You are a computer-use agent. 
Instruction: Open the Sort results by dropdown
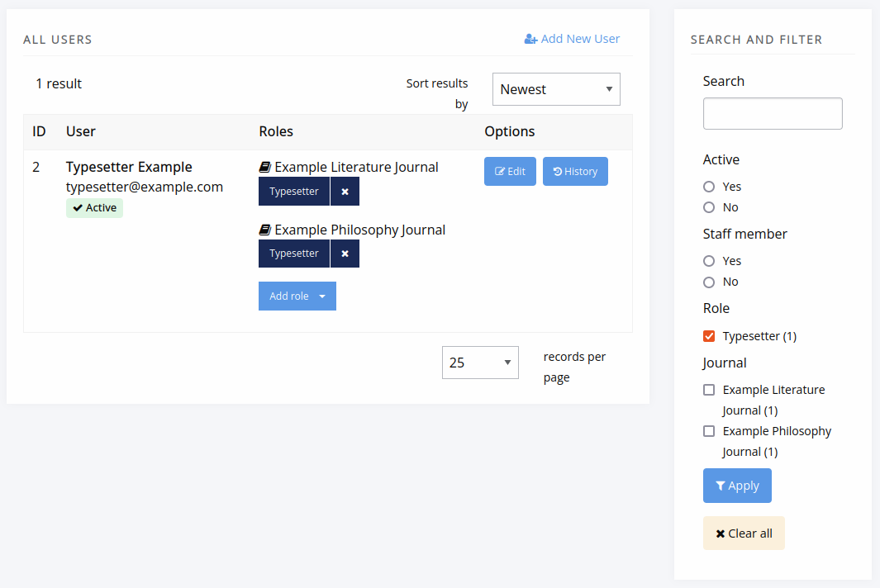coord(556,89)
